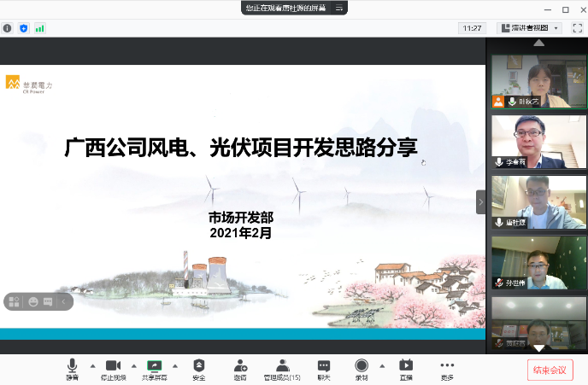Expand recording options arrow next to 录制
This screenshot has height=385, width=588.
click(382, 366)
